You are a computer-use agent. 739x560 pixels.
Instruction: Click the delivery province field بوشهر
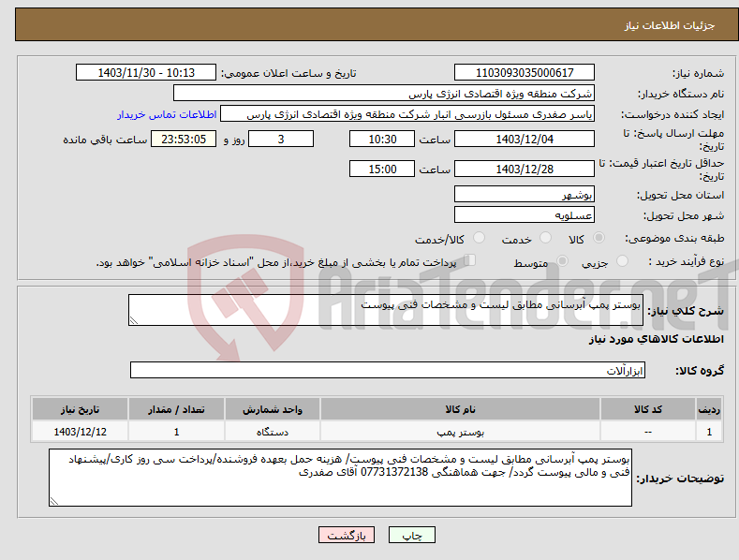pos(525,194)
